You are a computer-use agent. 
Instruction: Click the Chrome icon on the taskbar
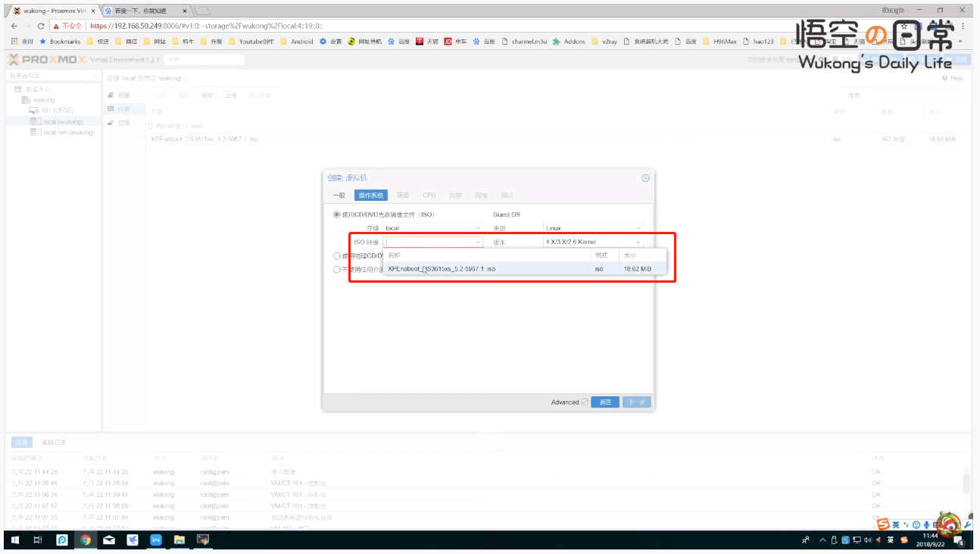click(86, 540)
